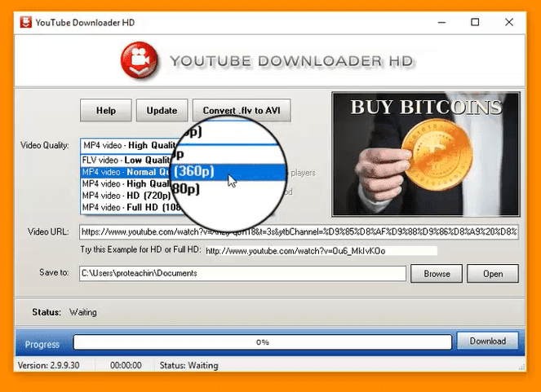Click the Progress label
This screenshot has height=392, width=541.
(42, 345)
